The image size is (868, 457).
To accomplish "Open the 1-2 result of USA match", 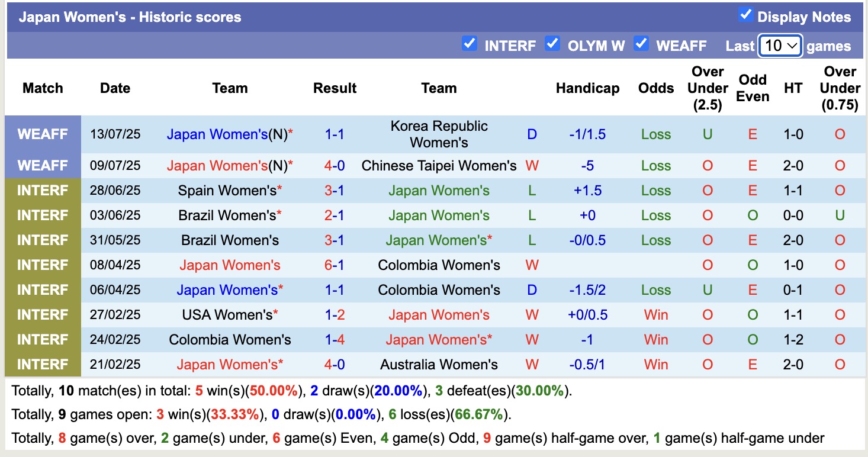I will tap(335, 315).
